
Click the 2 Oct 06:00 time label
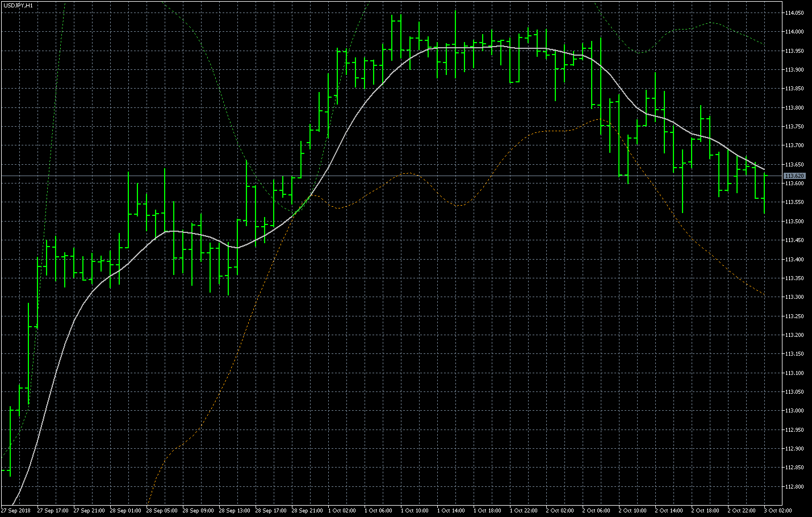point(596,511)
